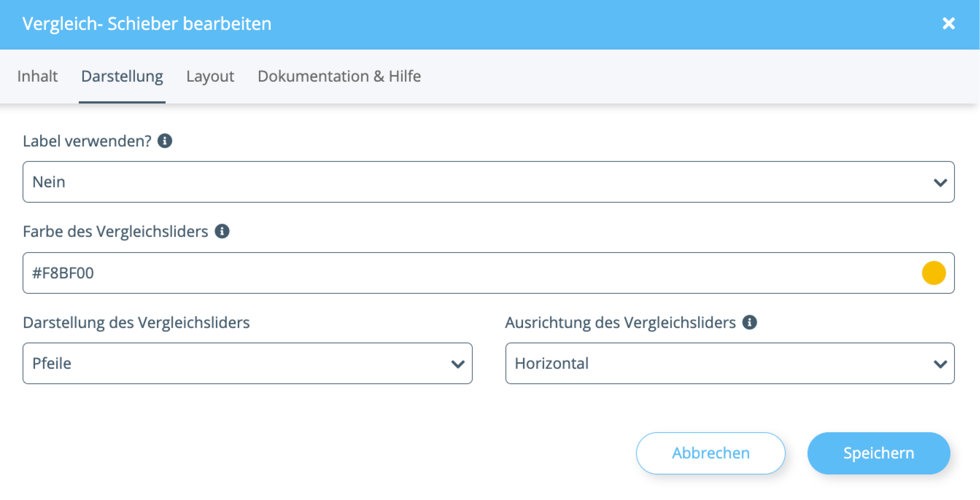The height and width of the screenshot is (500, 980).
Task: Go to Dokumentation & Hilfe tab
Action: [x=339, y=77]
